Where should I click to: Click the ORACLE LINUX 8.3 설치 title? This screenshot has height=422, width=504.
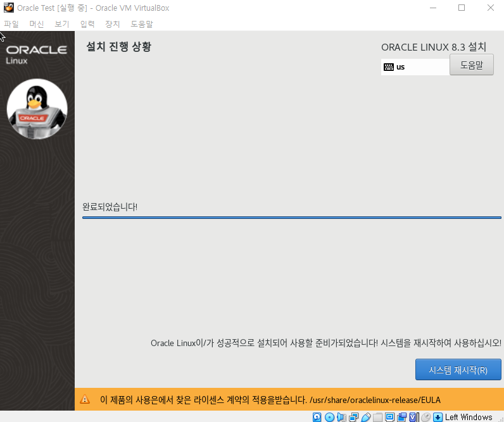[434, 47]
